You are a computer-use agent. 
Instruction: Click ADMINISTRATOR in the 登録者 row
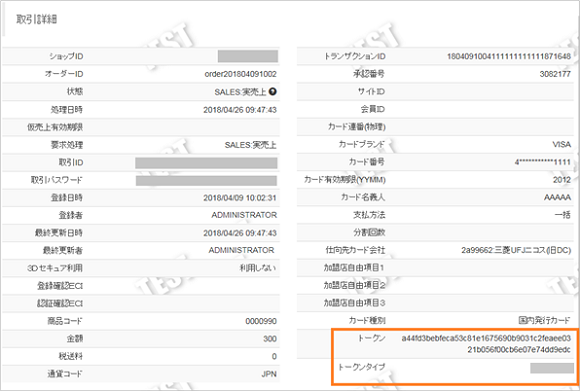click(244, 215)
